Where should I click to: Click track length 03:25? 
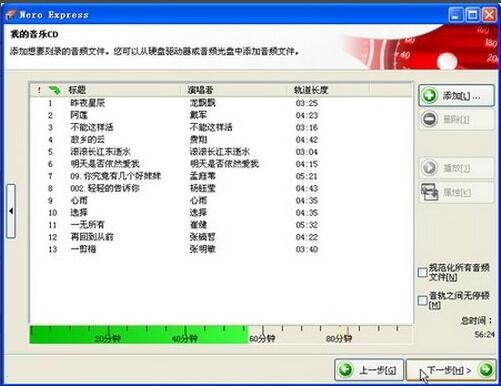click(x=307, y=103)
